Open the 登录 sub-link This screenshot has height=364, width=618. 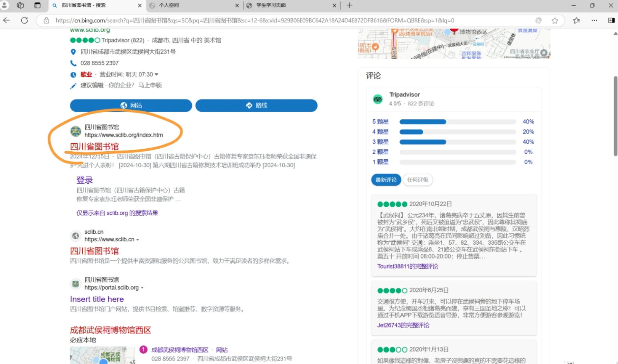(x=84, y=180)
